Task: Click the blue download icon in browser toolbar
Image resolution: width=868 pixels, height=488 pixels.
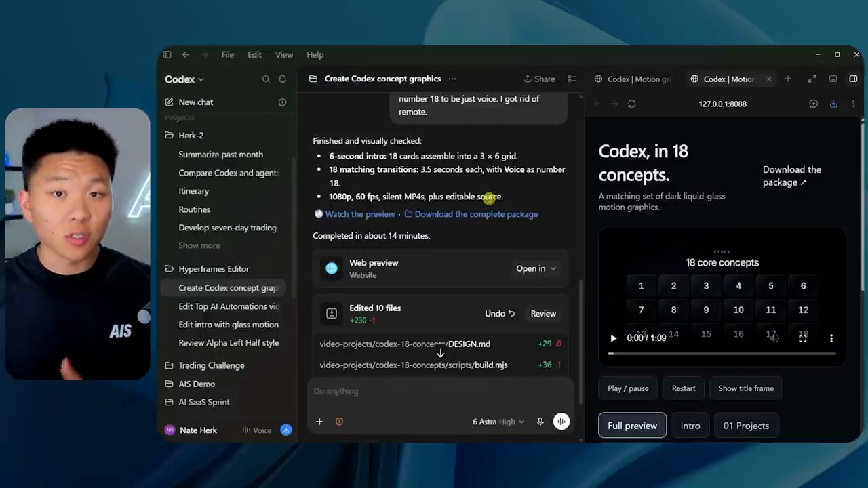Action: point(833,104)
